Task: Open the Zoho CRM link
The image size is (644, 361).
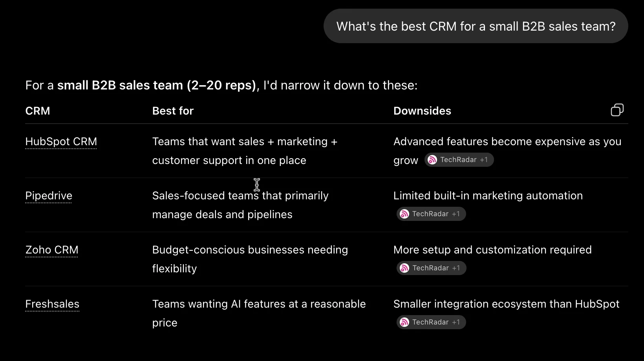Action: pos(52,250)
